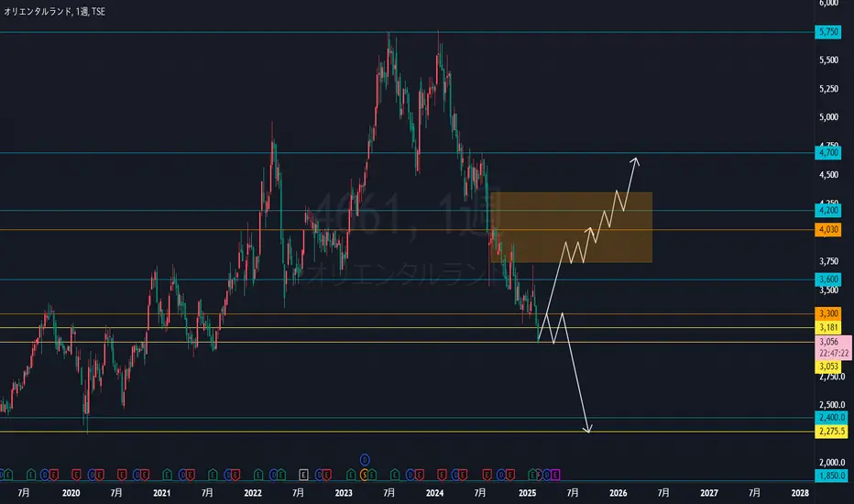Click the 2028 label on the time axis
The width and height of the screenshot is (854, 504).
800,493
